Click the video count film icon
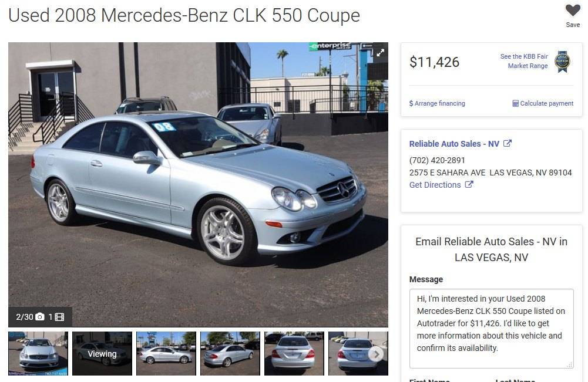This screenshot has width=588, height=382. click(x=59, y=317)
